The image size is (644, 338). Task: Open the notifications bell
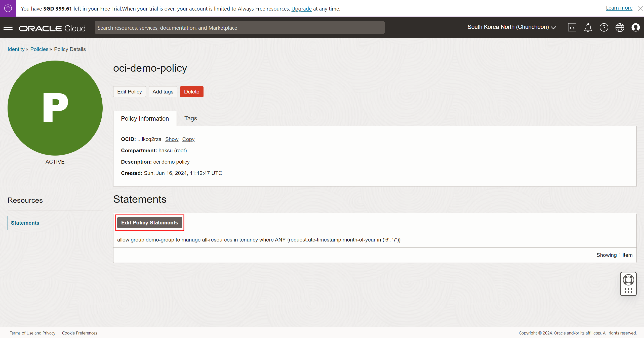[x=588, y=27]
